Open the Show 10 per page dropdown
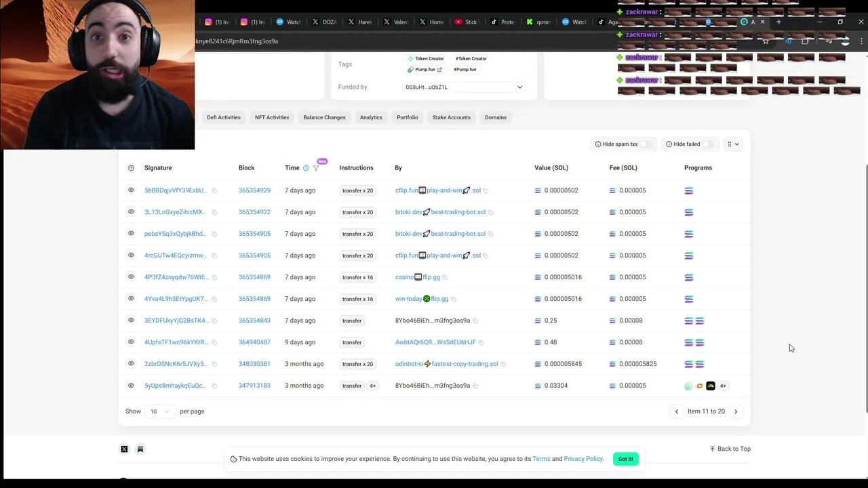868x488 pixels. (160, 411)
